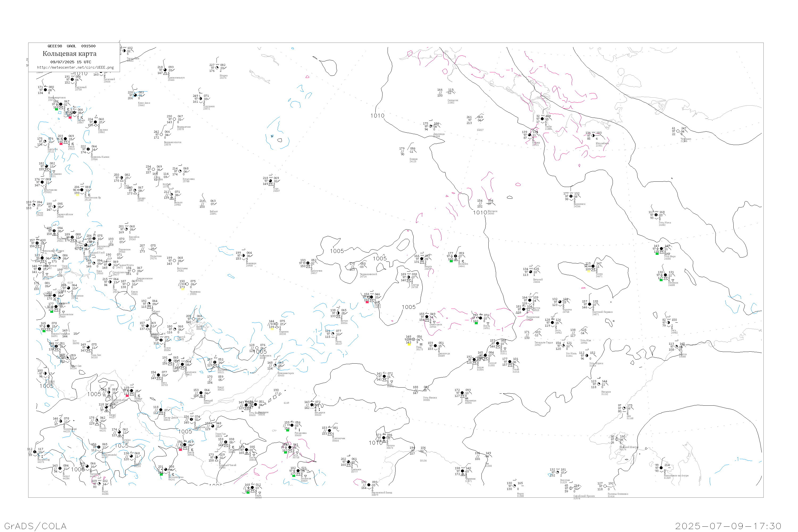The image size is (798, 532).
Task: Click the Верещагино station open circle symbol
Action: [174, 119]
